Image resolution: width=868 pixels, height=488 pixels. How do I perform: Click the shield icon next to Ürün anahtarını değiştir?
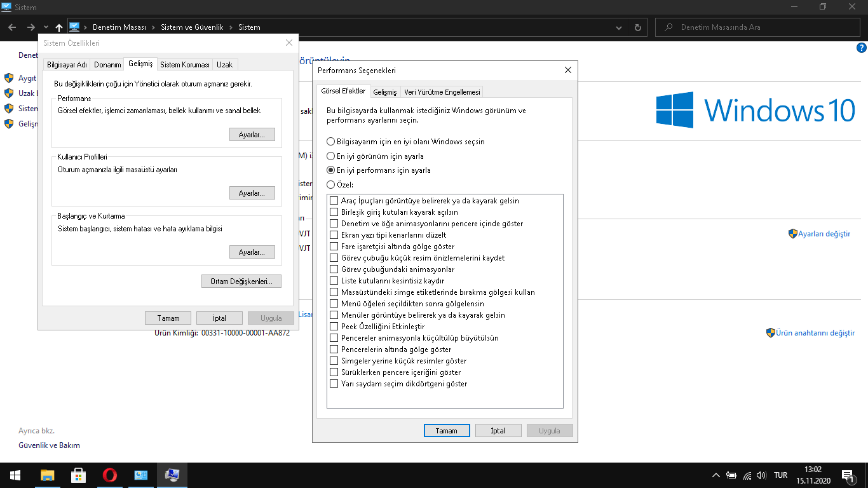[770, 333]
